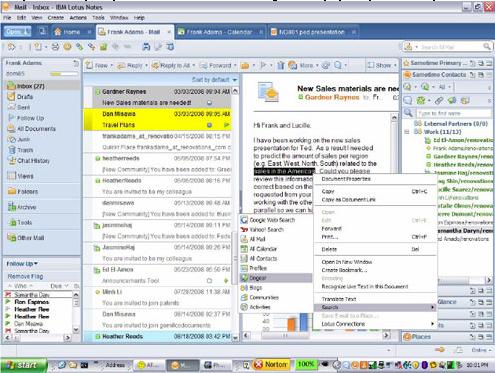Screen dimensions: 495x373
Task: Choose Translate Text from context menu
Action: coord(339,299)
